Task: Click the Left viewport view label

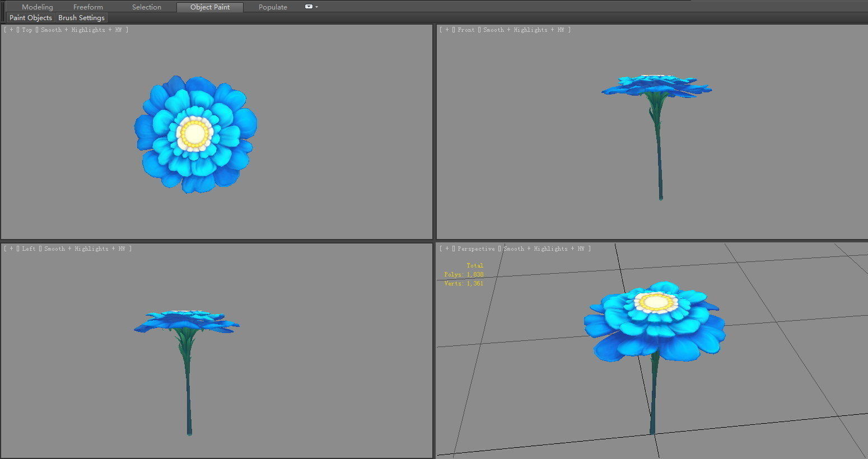Action: pos(29,249)
